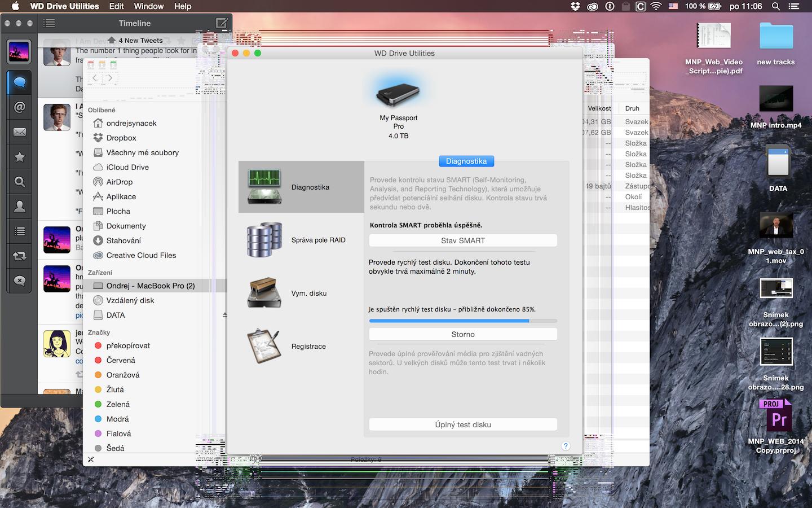Toggle the Twitter sidebar list icon in titlebar
This screenshot has height=508, width=812.
49,23
